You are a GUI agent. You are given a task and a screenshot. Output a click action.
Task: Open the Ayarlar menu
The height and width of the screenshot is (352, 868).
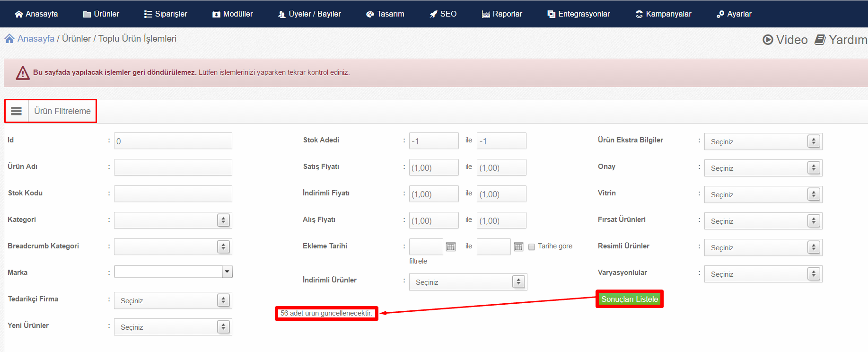click(x=734, y=14)
